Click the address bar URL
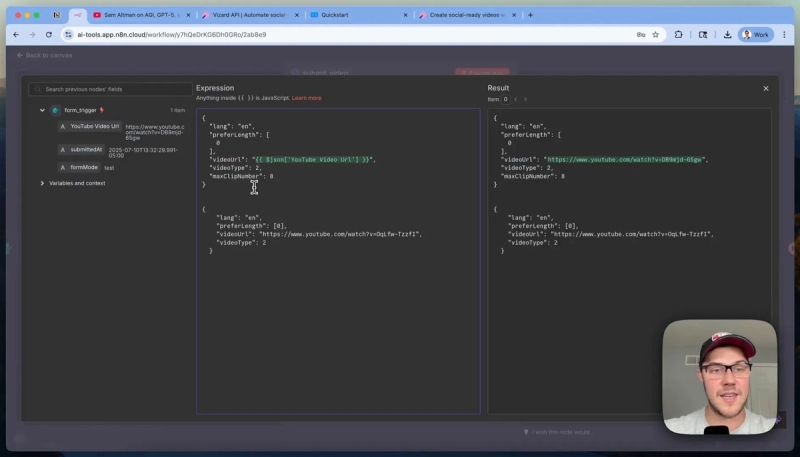800x457 pixels. pos(171,35)
